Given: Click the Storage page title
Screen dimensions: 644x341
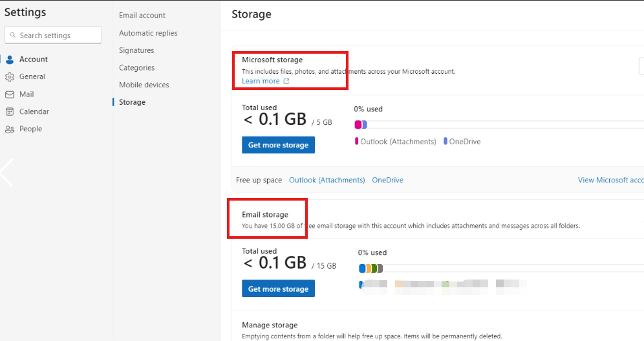Looking at the screenshot, I should click(252, 14).
